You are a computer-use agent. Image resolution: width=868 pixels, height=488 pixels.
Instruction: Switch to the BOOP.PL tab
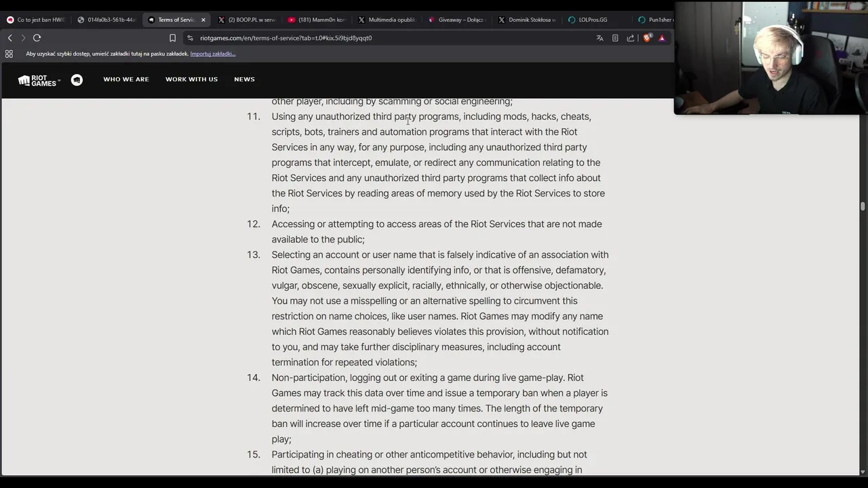pos(247,20)
